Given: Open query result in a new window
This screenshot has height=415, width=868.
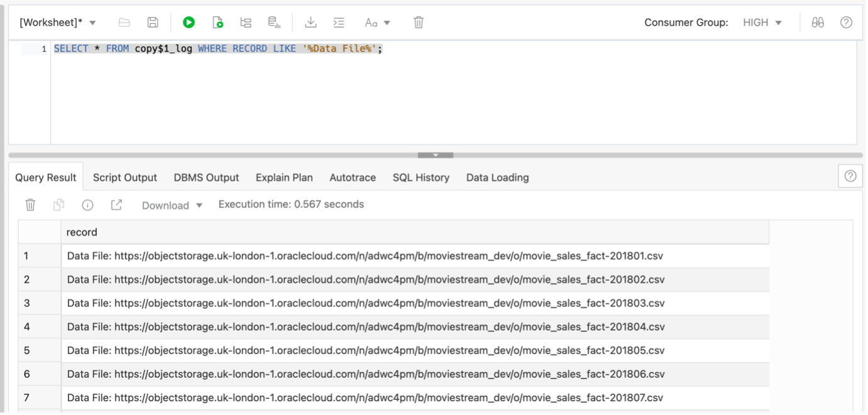Looking at the screenshot, I should (x=116, y=204).
